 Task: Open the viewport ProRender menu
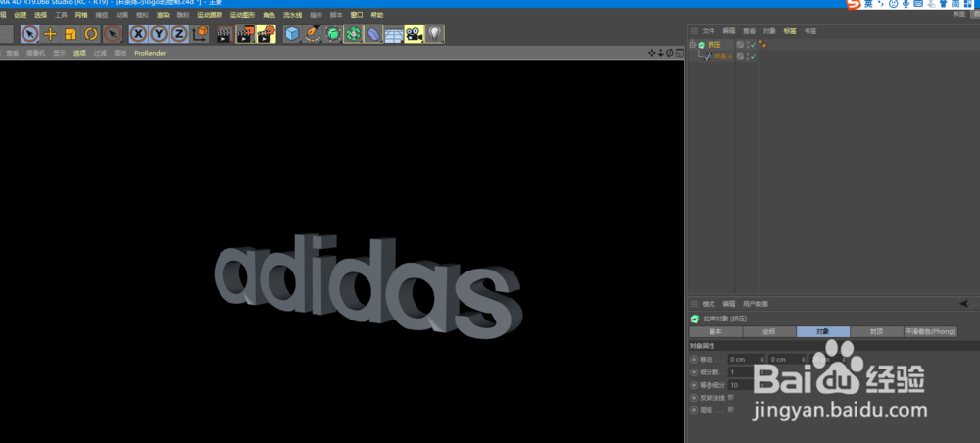(150, 53)
